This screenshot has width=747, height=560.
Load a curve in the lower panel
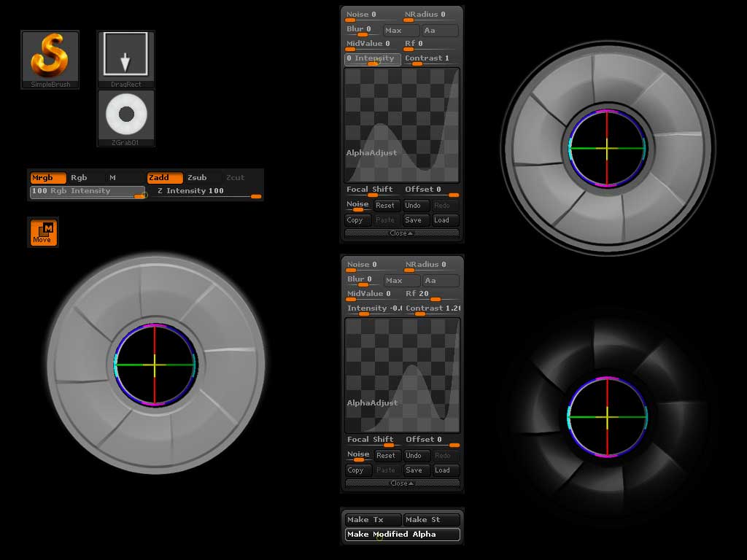pyautogui.click(x=443, y=470)
